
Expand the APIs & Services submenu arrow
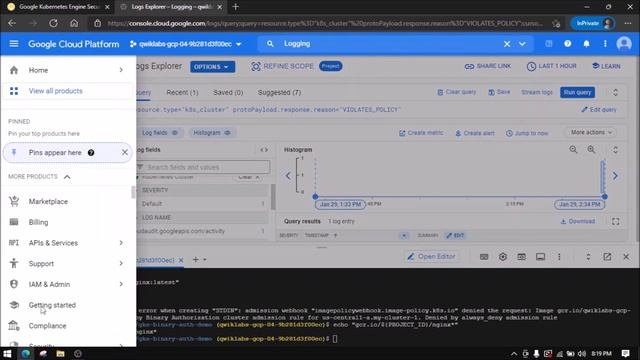121,243
